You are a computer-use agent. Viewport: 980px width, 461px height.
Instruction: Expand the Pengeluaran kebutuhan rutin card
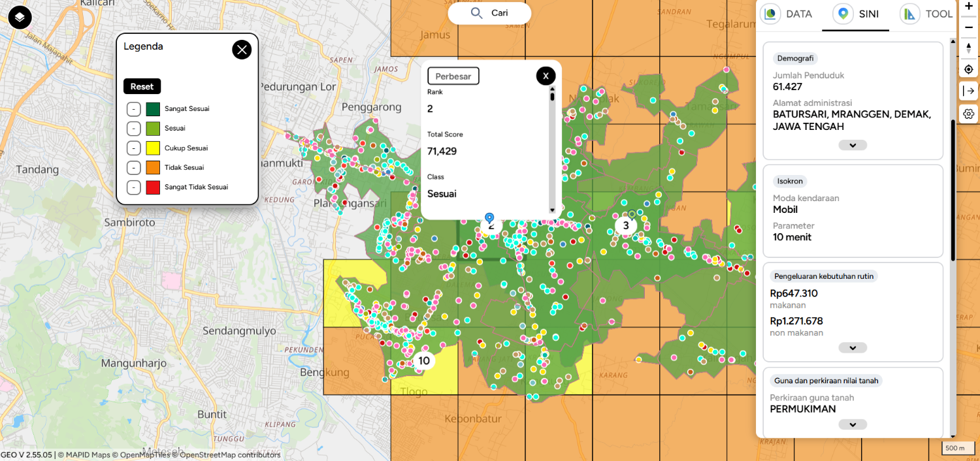[x=852, y=348]
